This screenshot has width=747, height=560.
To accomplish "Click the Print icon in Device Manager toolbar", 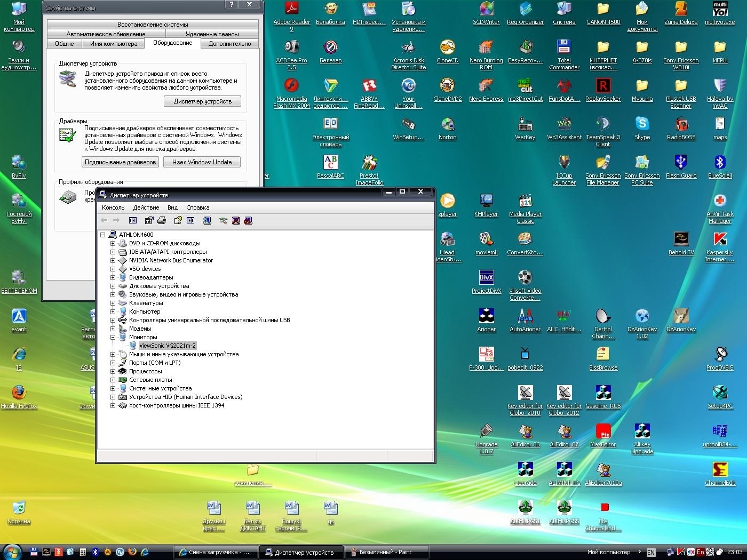I will point(162,220).
